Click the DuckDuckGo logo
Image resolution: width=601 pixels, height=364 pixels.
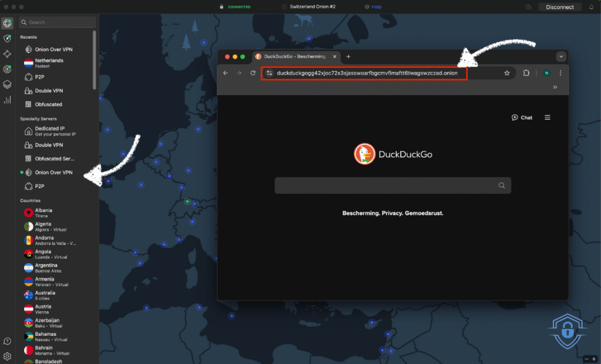point(393,154)
